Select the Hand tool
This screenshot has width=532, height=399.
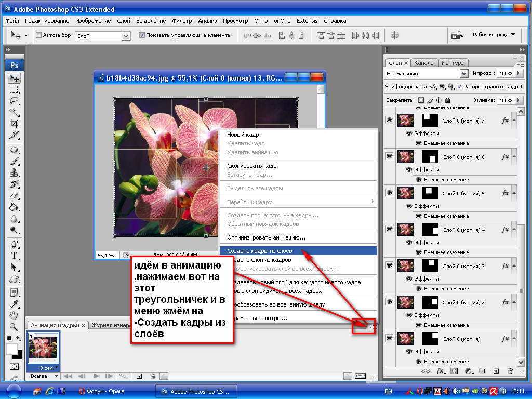(14, 315)
